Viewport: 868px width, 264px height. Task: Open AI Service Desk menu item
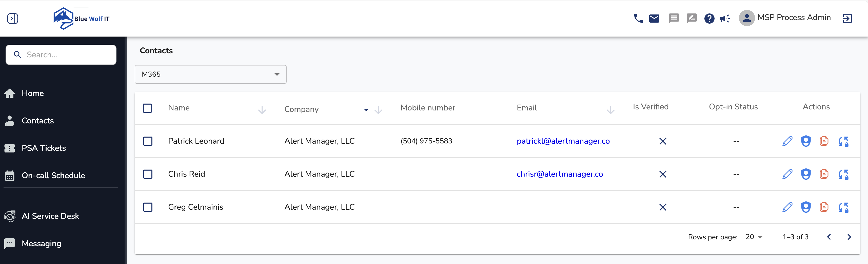[x=50, y=216]
